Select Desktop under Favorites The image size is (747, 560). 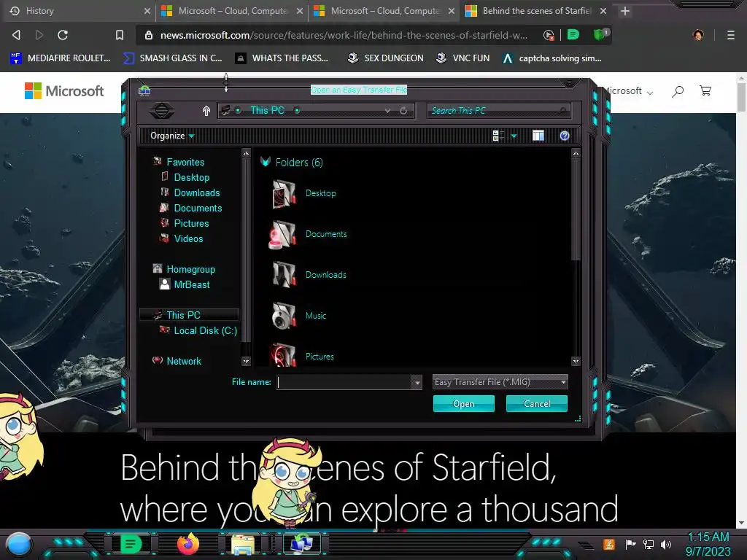pos(192,177)
